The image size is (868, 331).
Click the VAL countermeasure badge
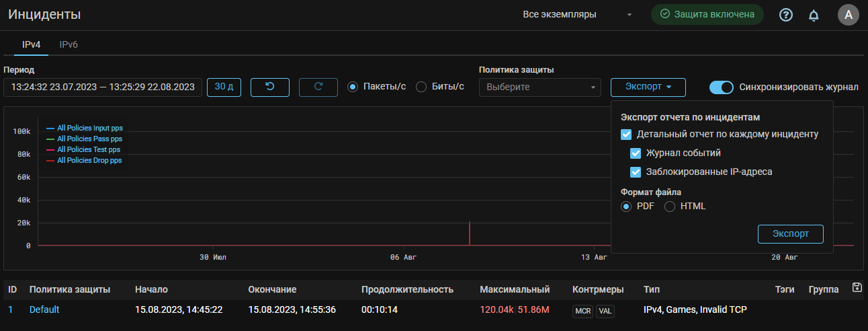click(x=605, y=311)
